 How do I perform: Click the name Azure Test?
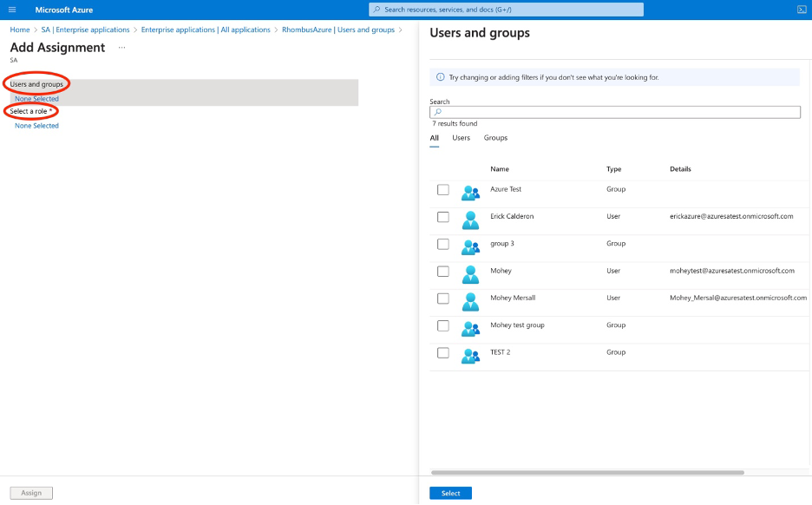[x=506, y=189]
